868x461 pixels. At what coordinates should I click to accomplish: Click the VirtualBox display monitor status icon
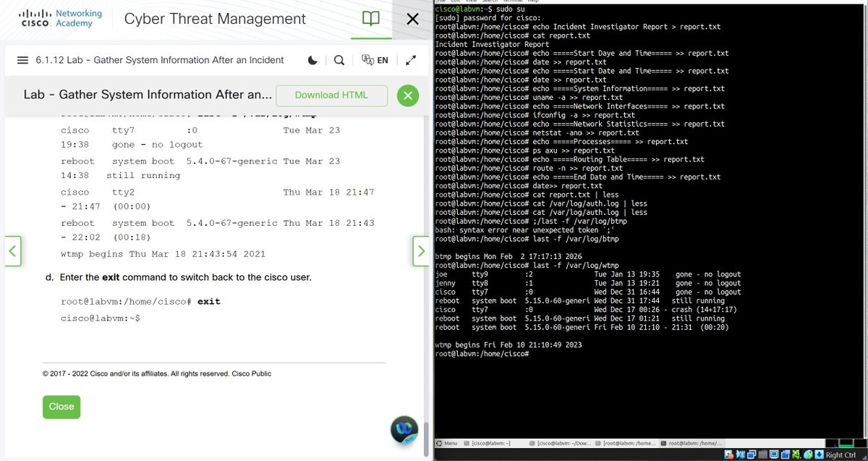click(774, 454)
